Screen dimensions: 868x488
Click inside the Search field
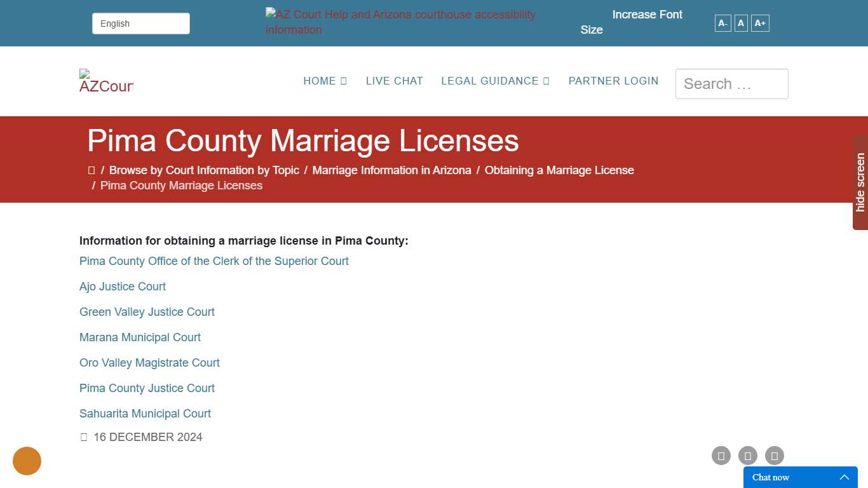(x=731, y=83)
